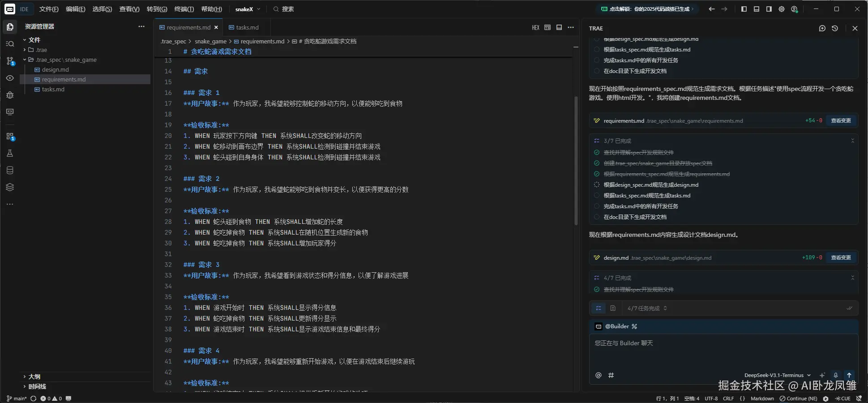
Task: Open the Explorer view in the activity bar
Action: point(10,27)
